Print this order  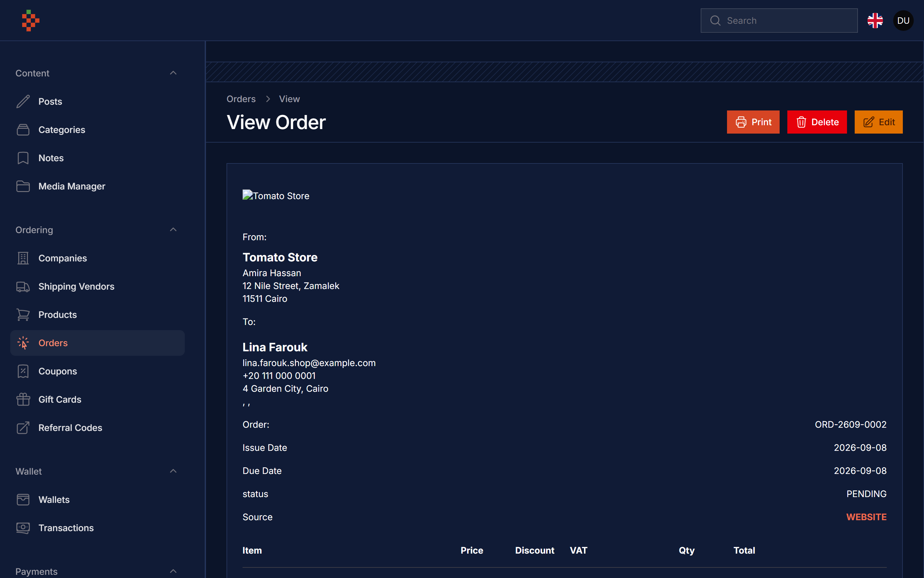753,122
